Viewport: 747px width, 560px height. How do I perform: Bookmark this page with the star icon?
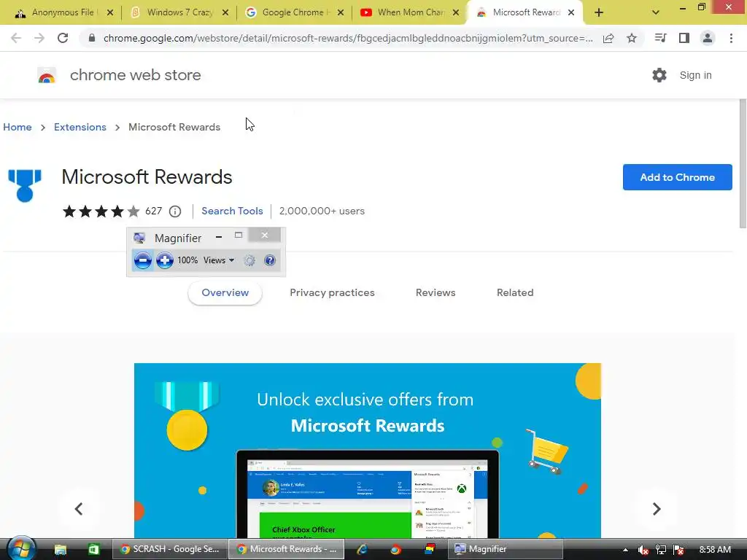pyautogui.click(x=632, y=38)
